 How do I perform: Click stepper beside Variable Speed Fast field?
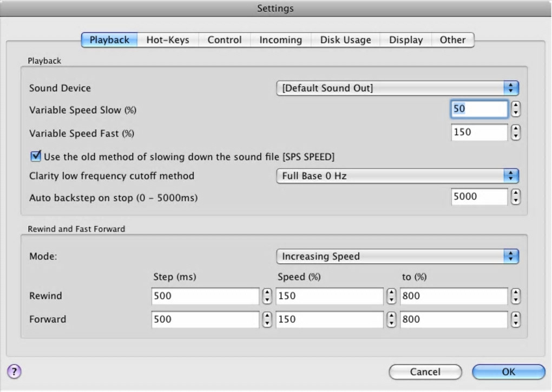click(x=515, y=132)
